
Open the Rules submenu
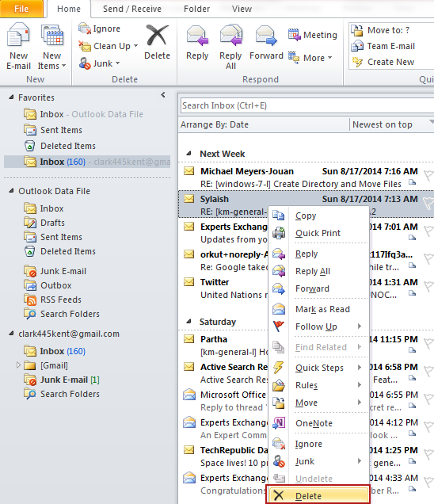click(318, 385)
